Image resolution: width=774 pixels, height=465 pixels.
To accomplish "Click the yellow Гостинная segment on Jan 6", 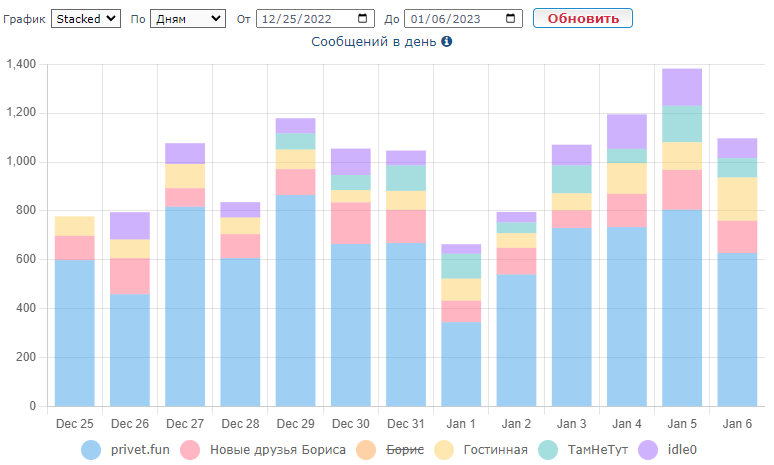I will click(737, 199).
